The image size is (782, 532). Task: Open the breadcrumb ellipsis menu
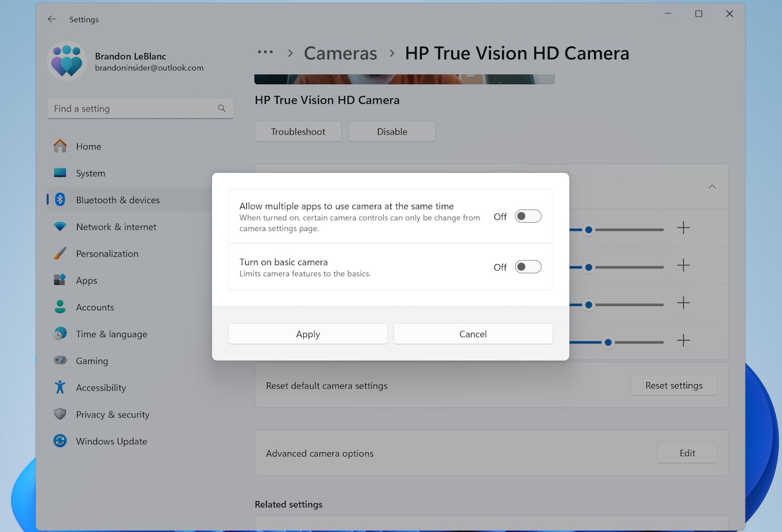(265, 53)
